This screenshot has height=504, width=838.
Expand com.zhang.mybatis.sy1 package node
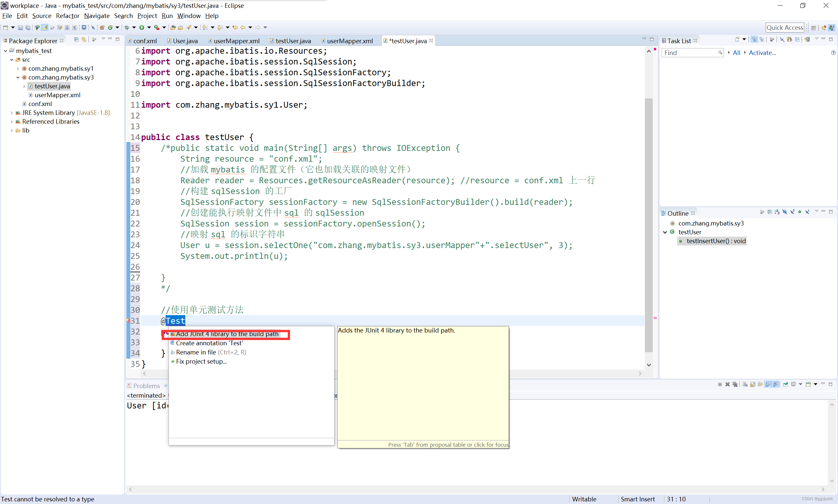tap(18, 69)
